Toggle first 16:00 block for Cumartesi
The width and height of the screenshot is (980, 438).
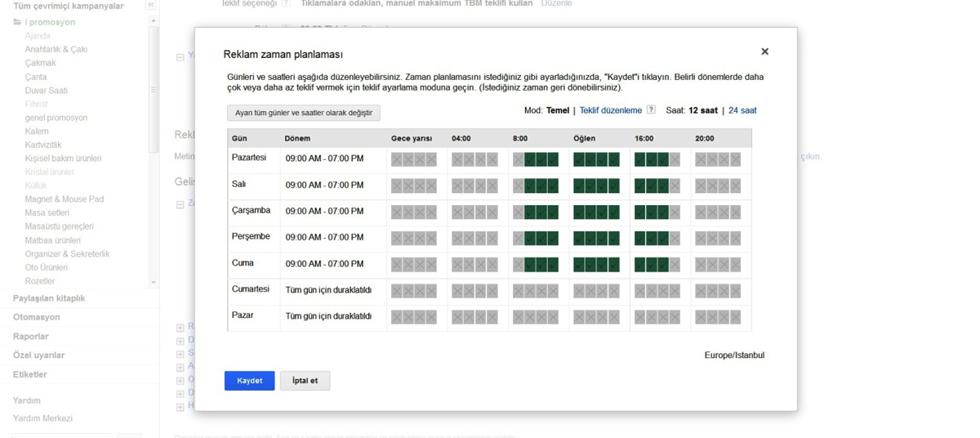pos(640,291)
